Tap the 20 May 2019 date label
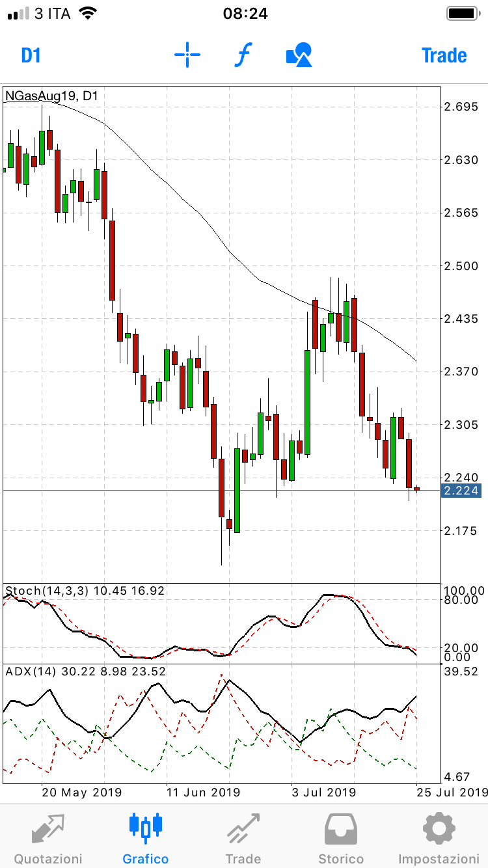The image size is (488, 868). tap(82, 792)
